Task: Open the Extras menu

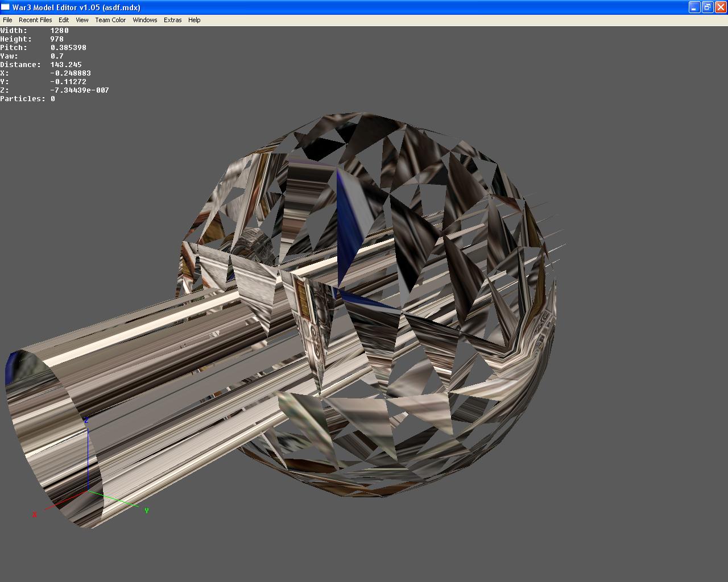Action: [173, 20]
